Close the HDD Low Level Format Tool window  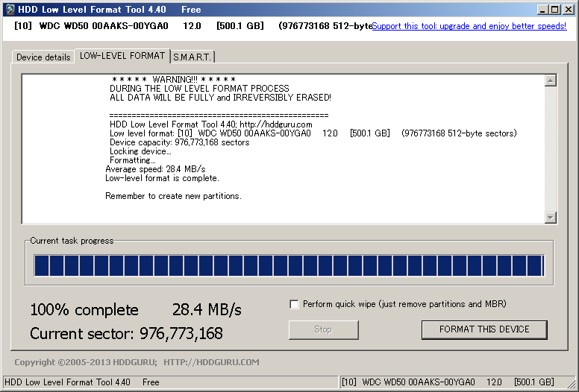tap(569, 10)
